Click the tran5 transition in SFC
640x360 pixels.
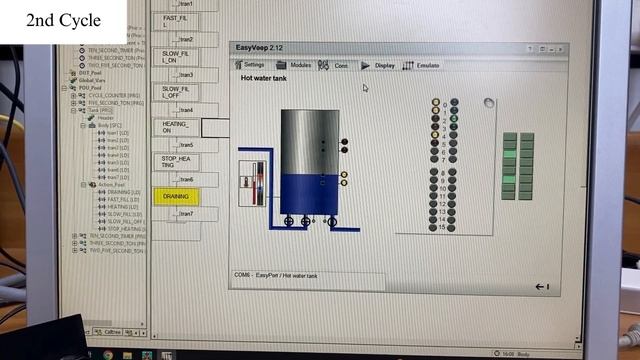point(186,145)
